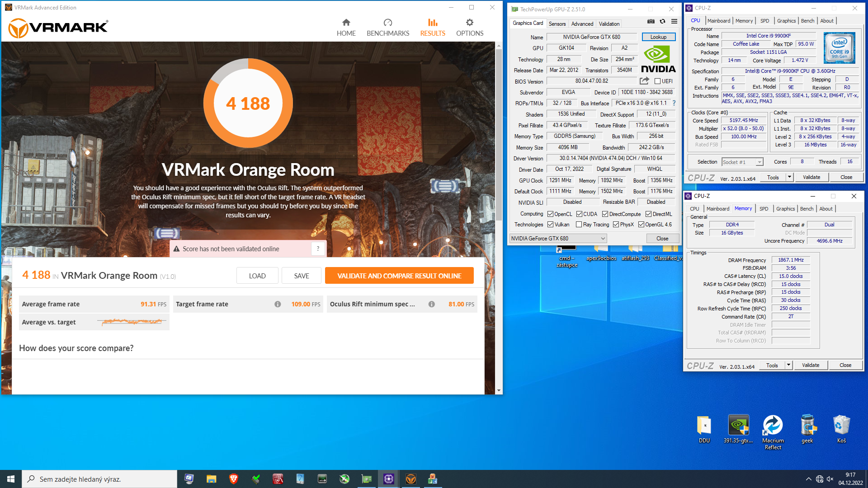Open Brave browser from taskbar

coord(233,479)
